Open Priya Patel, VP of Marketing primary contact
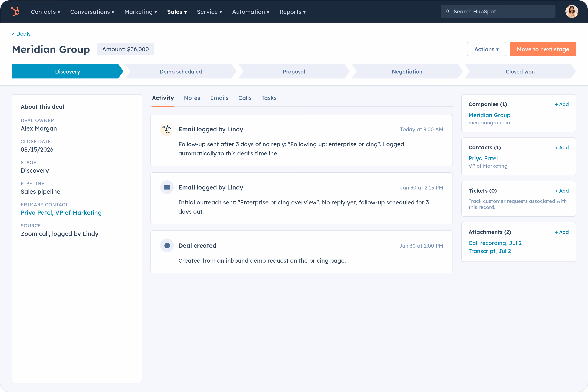Screen dimensions: 588x392 [x=61, y=213]
